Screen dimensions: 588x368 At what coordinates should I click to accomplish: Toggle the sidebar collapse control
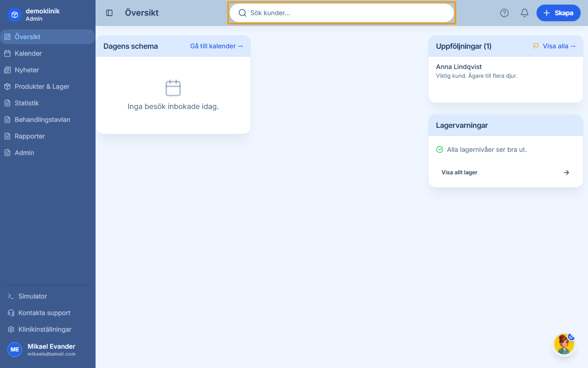coord(109,13)
